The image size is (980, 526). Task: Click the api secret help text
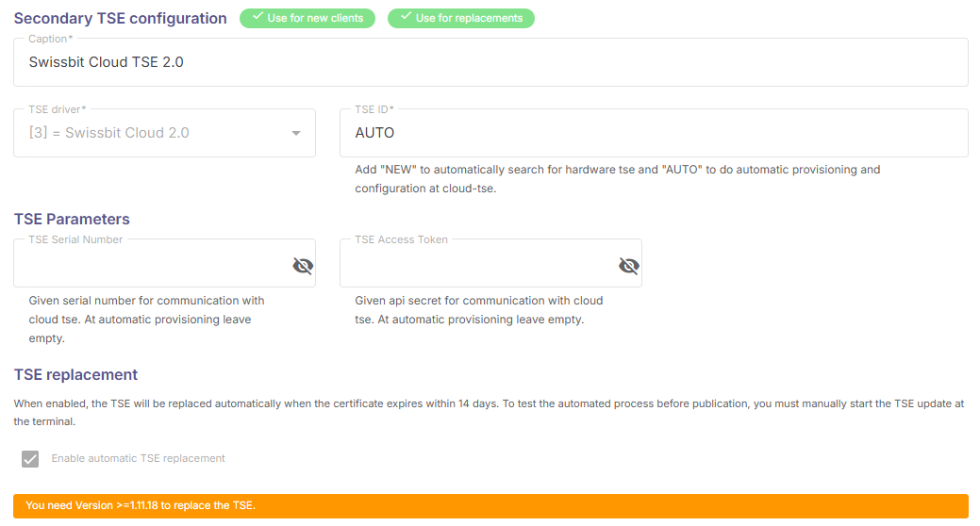pyautogui.click(x=479, y=310)
